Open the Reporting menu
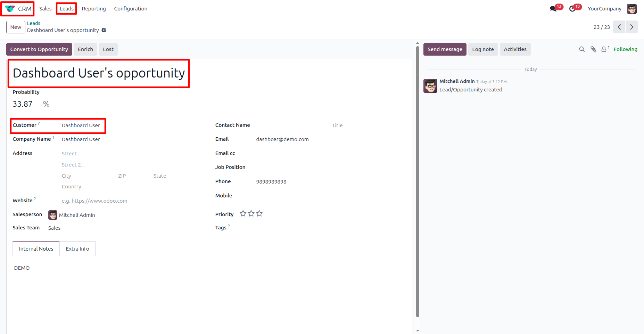 pos(94,9)
